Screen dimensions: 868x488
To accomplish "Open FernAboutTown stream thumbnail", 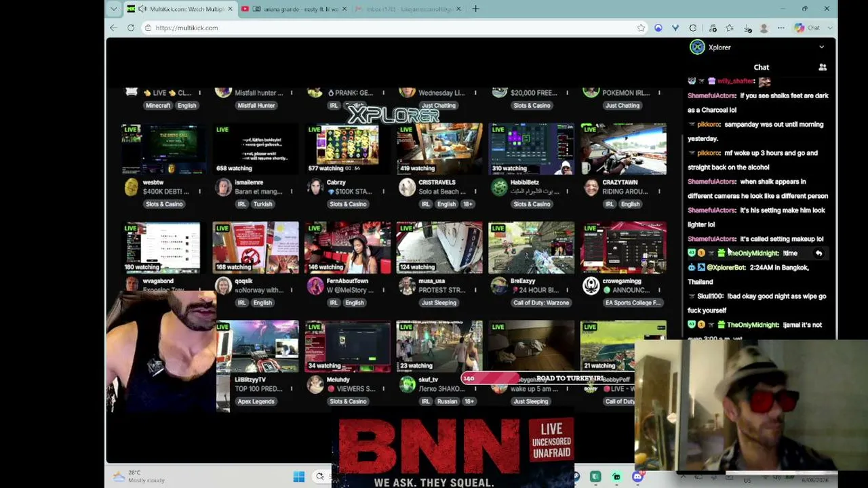I will [348, 247].
